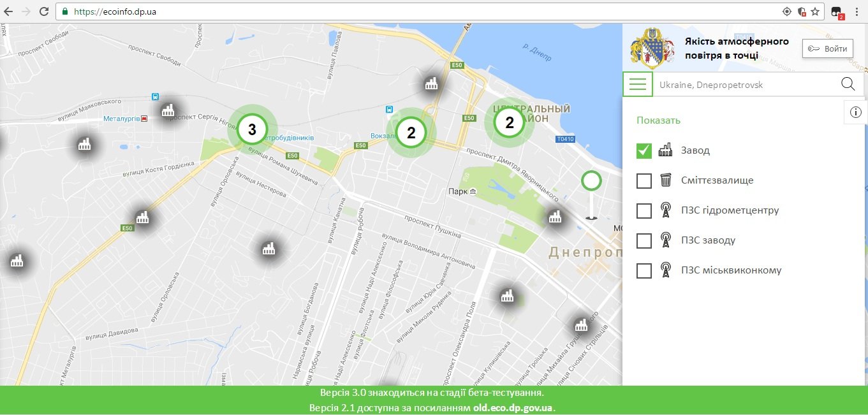Click the magnifier search icon
Viewport: 868px width, 415px height.
click(x=848, y=84)
